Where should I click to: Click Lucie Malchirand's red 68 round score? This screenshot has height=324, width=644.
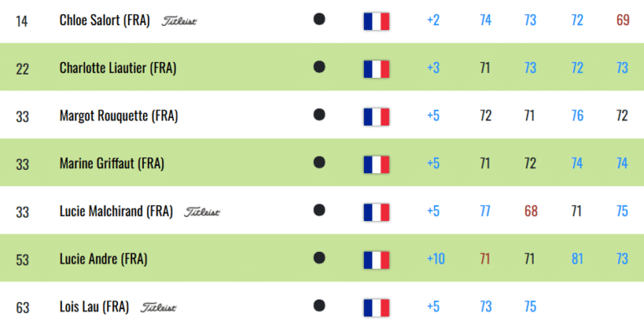[530, 211]
